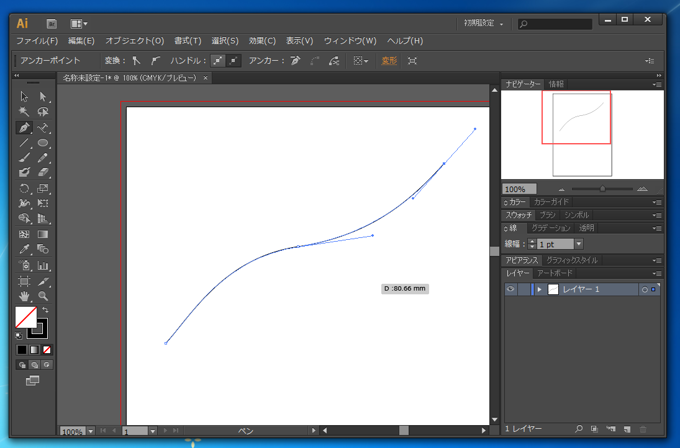This screenshot has height=448, width=680.
Task: Select the Zoom tool
Action: click(x=42, y=296)
